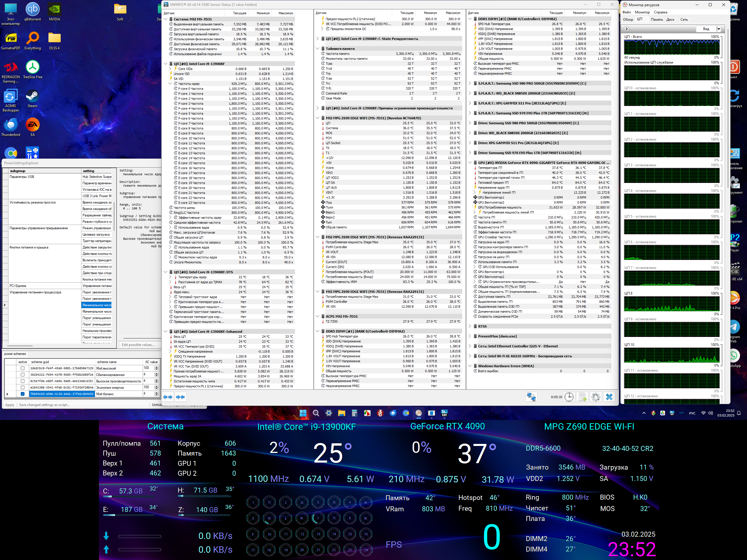Click the save log file icon
The width and height of the screenshot is (747, 560).
click(582, 397)
